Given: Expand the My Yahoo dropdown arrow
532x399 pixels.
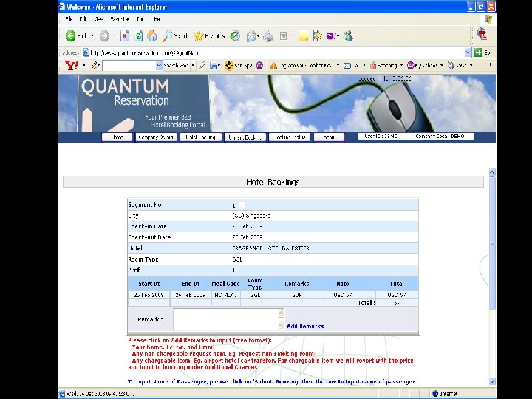Looking at the screenshot, I should 441,65.
